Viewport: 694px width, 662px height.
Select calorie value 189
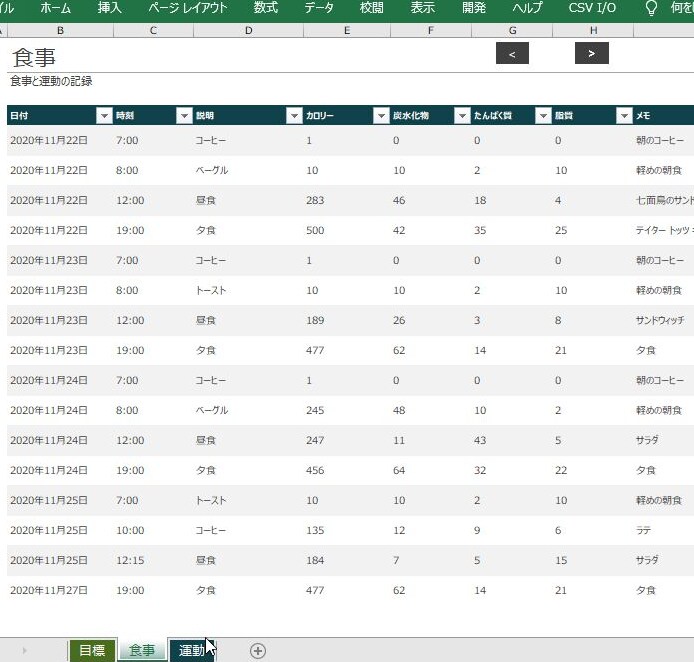point(315,320)
